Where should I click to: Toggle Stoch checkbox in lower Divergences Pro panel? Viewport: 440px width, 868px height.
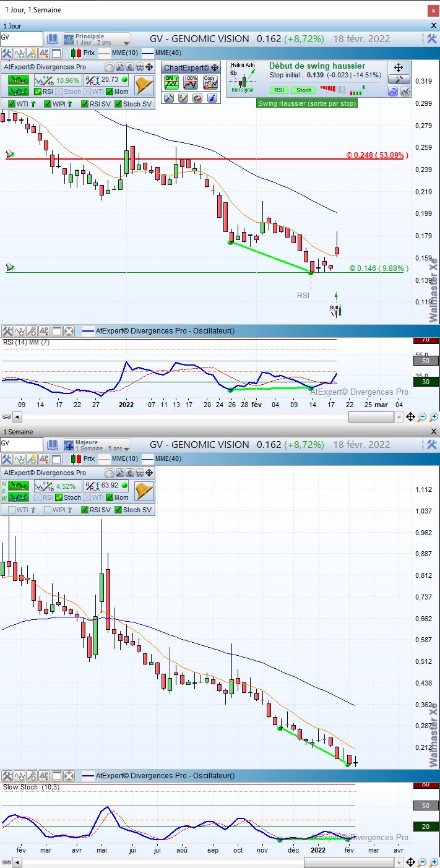59,497
